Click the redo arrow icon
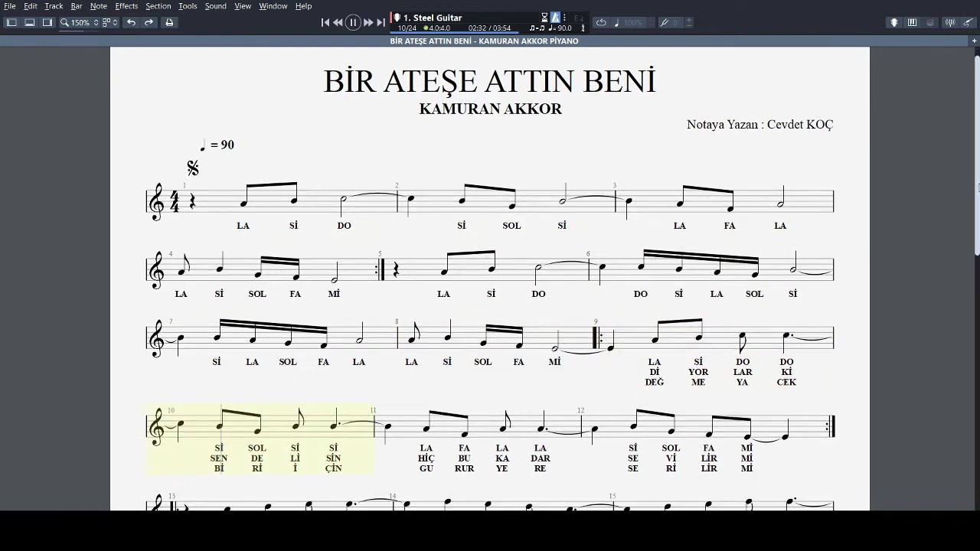The height and width of the screenshot is (551, 980). 149,22
